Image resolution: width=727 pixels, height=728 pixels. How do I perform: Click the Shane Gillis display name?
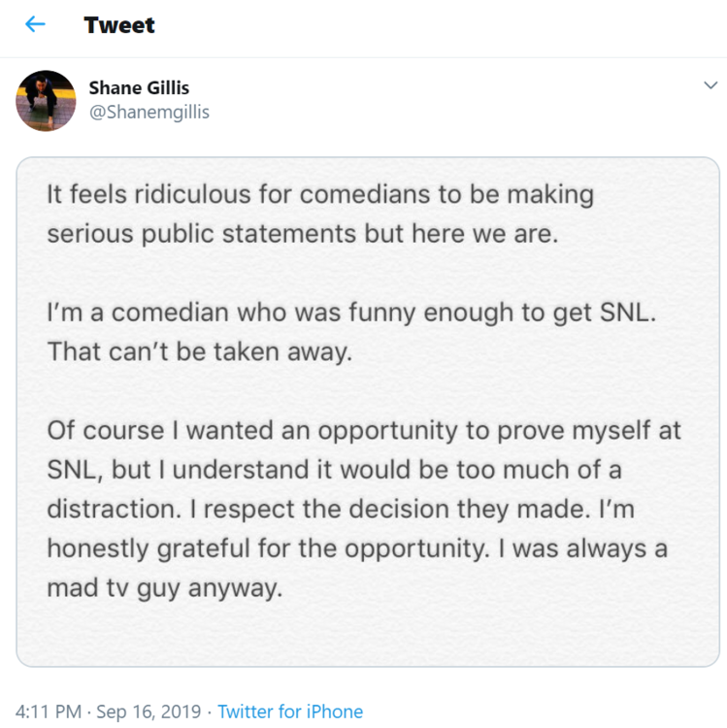[x=139, y=87]
